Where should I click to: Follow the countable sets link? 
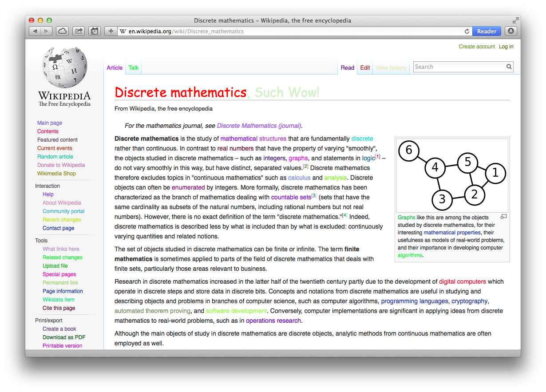tap(291, 197)
